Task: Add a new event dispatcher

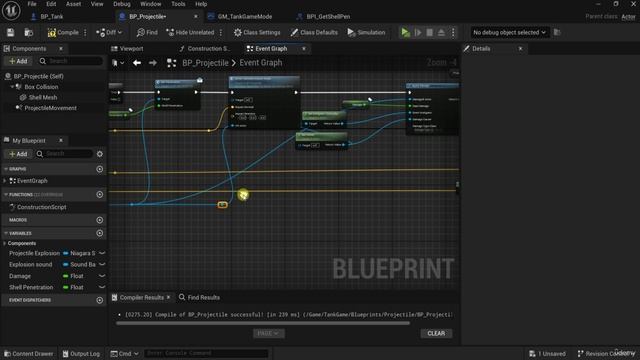Action: 100,300
